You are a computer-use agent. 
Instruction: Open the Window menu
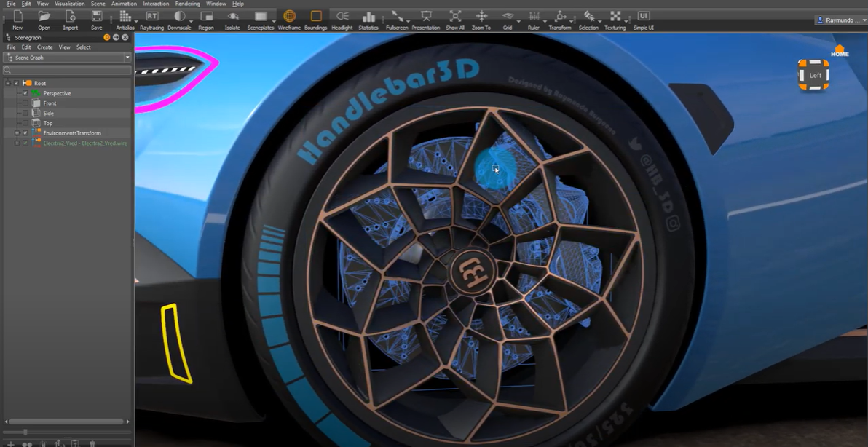click(x=216, y=4)
